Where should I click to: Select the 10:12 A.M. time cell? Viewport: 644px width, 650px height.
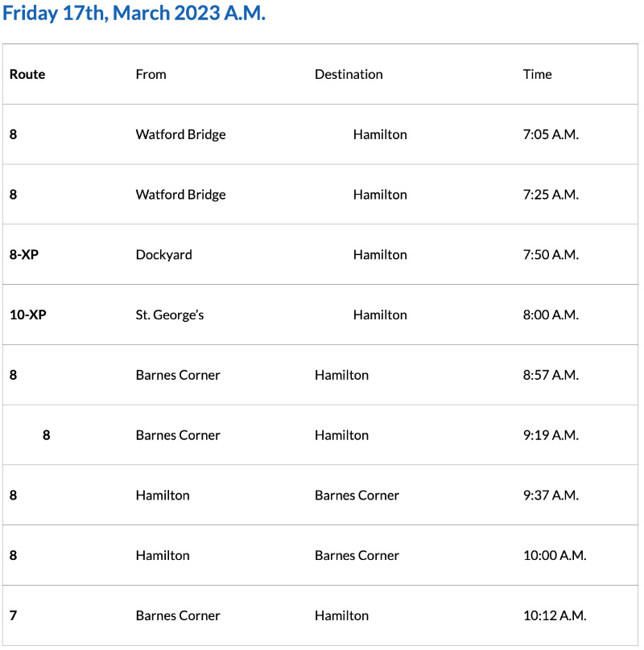pyautogui.click(x=555, y=615)
